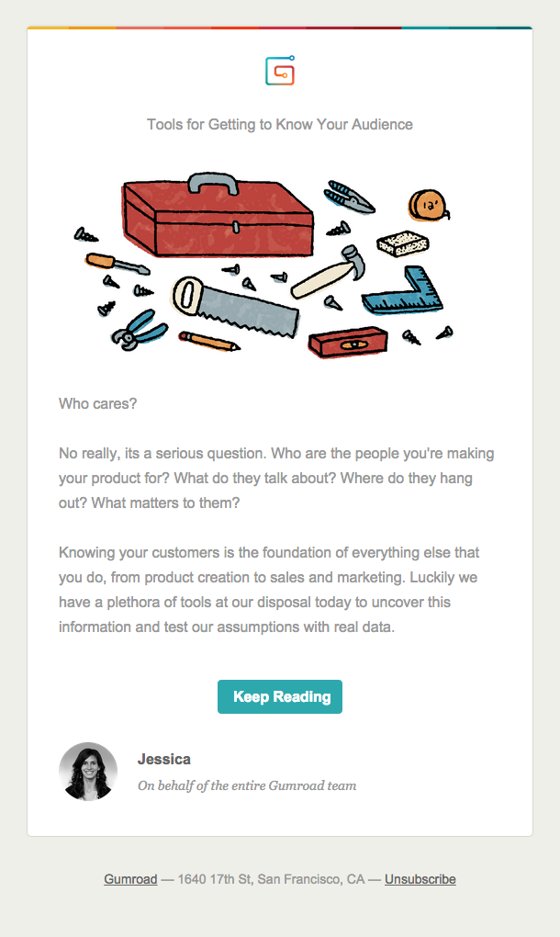Click the multicolor stripe bar at top
The height and width of the screenshot is (937, 560).
click(x=280, y=28)
